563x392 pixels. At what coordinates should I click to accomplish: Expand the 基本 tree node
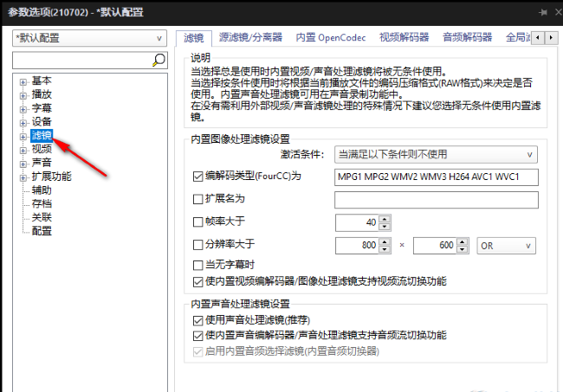point(23,80)
